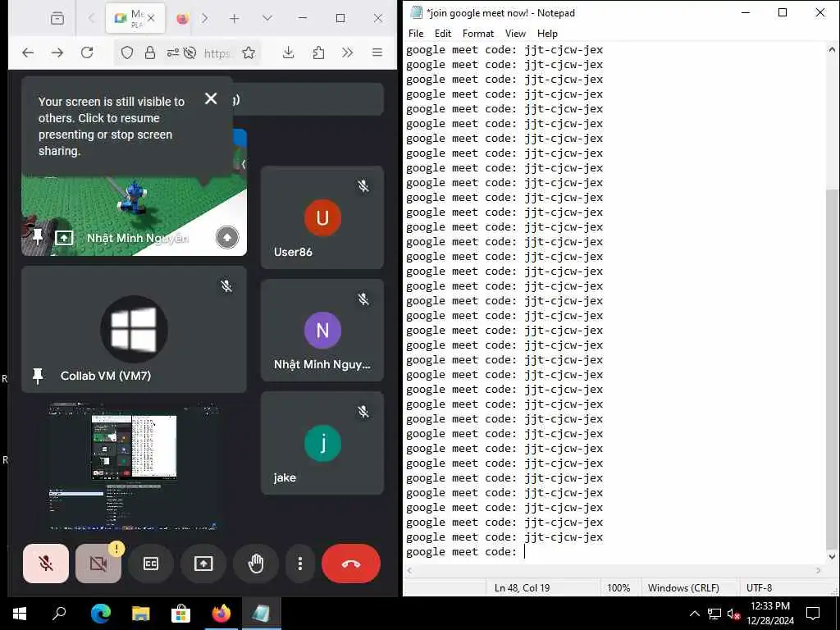Open Notepad Help menu

coord(547,33)
